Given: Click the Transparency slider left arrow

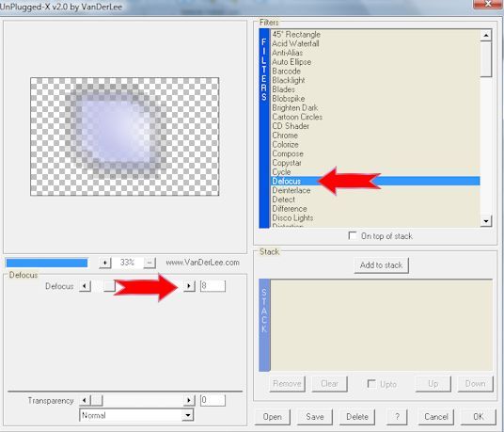Looking at the screenshot, I should tap(85, 401).
